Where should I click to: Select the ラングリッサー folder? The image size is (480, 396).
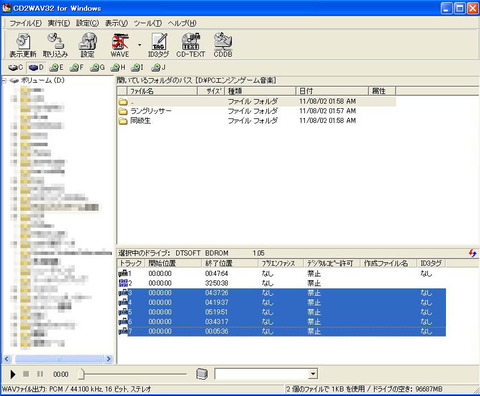(x=151, y=111)
